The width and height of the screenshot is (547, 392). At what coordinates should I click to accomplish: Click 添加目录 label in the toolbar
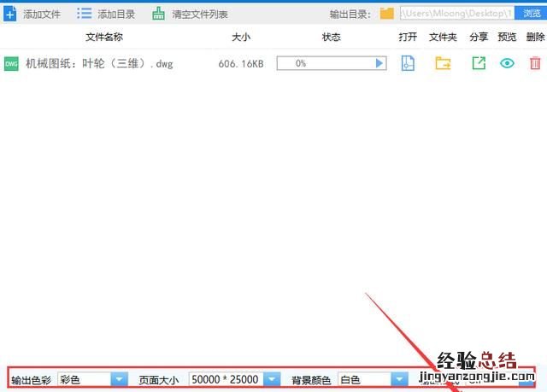click(116, 15)
